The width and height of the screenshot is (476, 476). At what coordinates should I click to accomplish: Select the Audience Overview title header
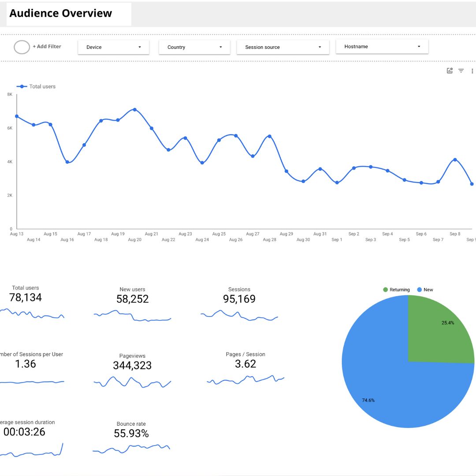click(60, 13)
